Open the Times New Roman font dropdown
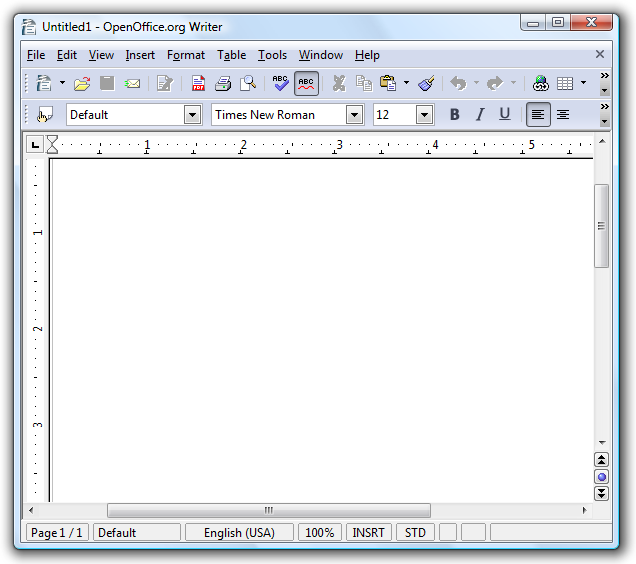The image size is (636, 564). click(355, 115)
